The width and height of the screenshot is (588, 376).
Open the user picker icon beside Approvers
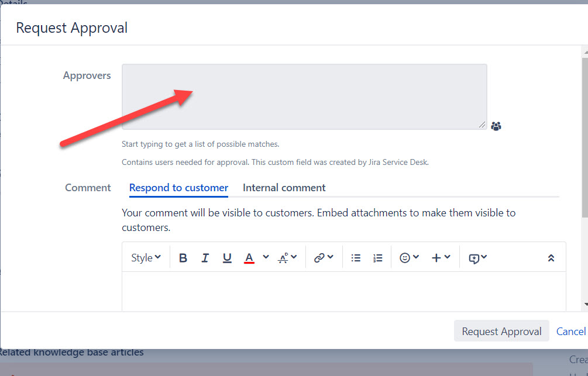coord(496,126)
